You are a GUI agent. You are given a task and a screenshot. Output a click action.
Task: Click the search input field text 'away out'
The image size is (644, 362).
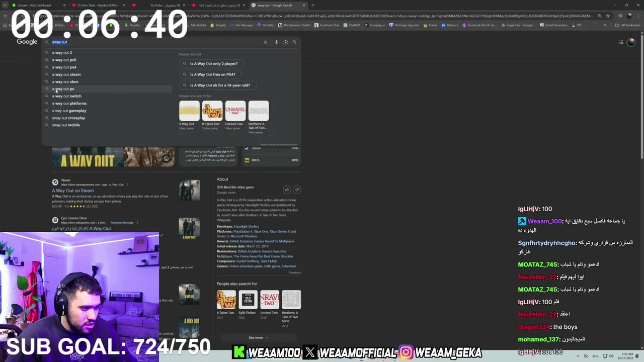tap(59, 42)
